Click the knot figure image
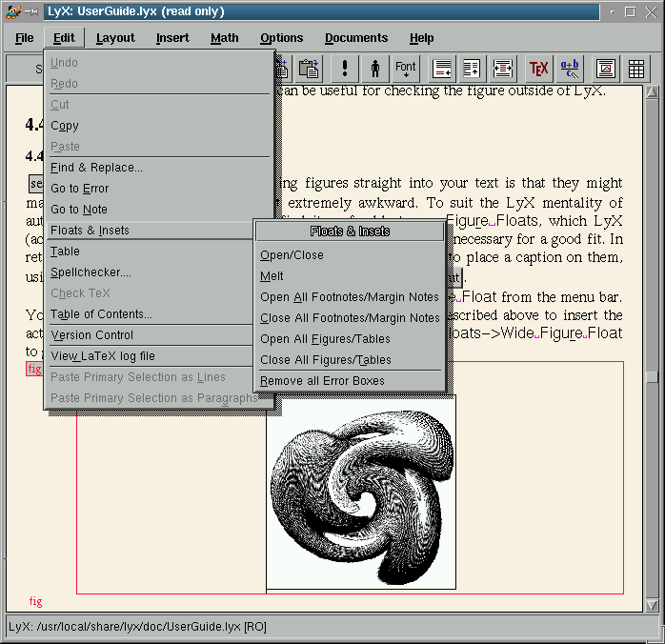This screenshot has width=665, height=644. (361, 493)
